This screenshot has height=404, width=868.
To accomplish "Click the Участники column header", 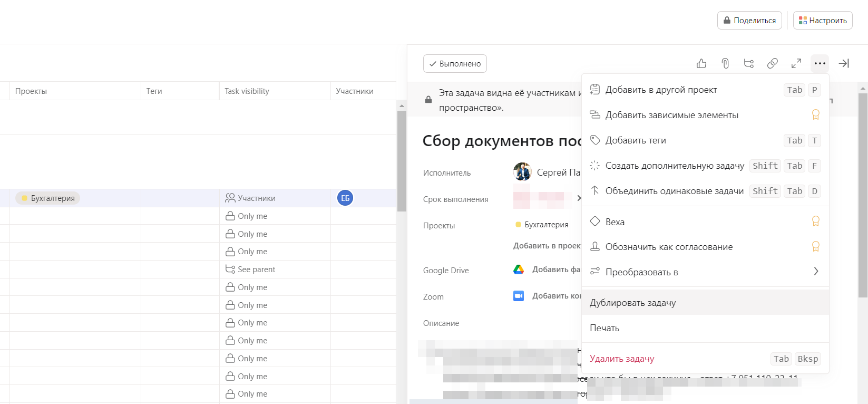I will 363,91.
